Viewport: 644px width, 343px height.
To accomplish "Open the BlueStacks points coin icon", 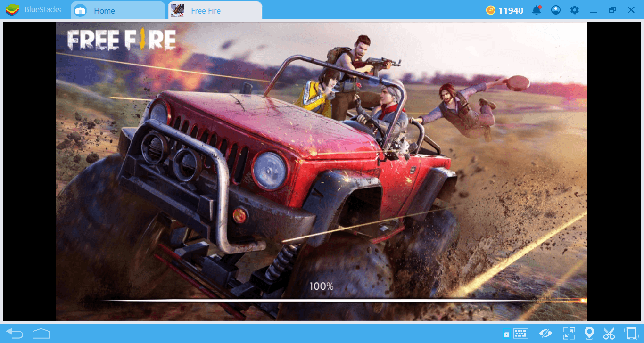I will [x=491, y=10].
